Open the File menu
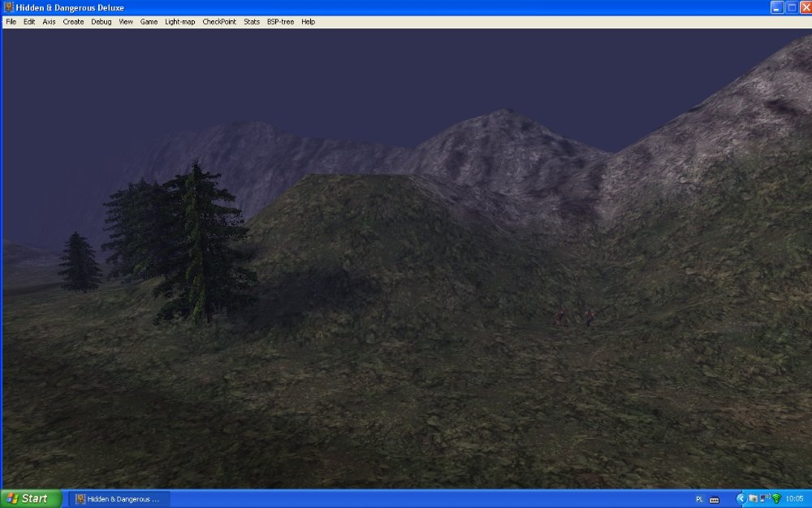The image size is (812, 508). (x=11, y=22)
